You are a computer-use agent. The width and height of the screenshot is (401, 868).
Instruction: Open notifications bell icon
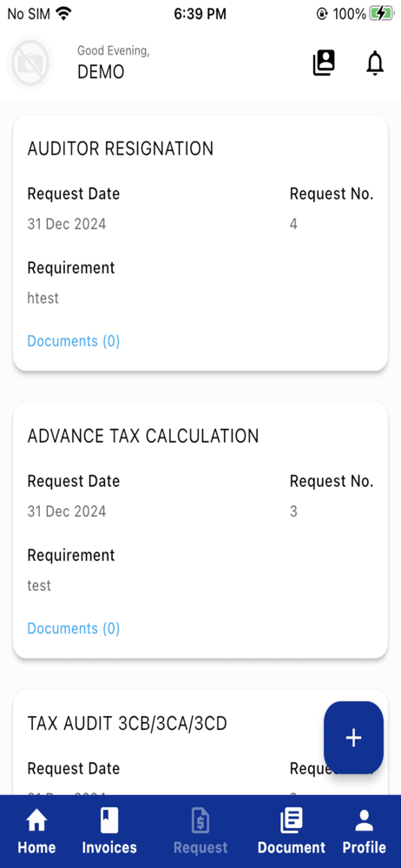pos(375,62)
